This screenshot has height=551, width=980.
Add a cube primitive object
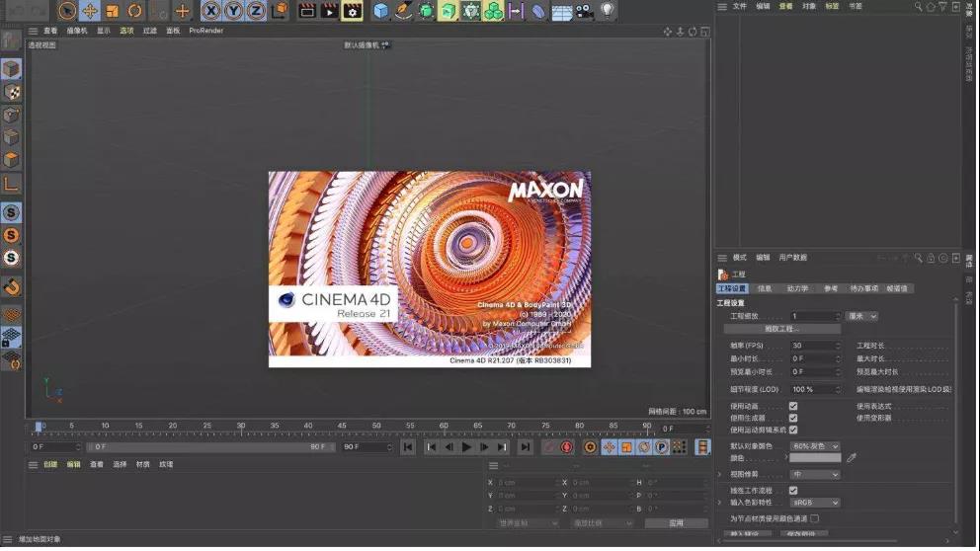tap(380, 11)
